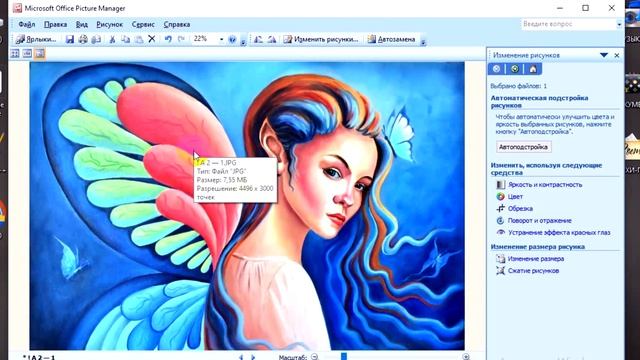The height and width of the screenshot is (360, 640).
Task: Click the Автозамена toolbar button
Action: click(x=391, y=39)
